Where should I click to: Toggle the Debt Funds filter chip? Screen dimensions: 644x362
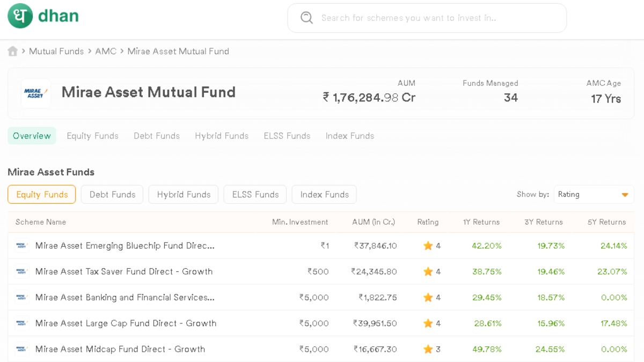(x=112, y=195)
